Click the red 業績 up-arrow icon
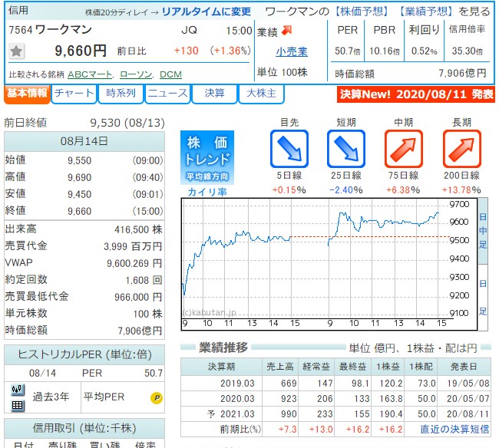The width and height of the screenshot is (499, 448). point(287,31)
